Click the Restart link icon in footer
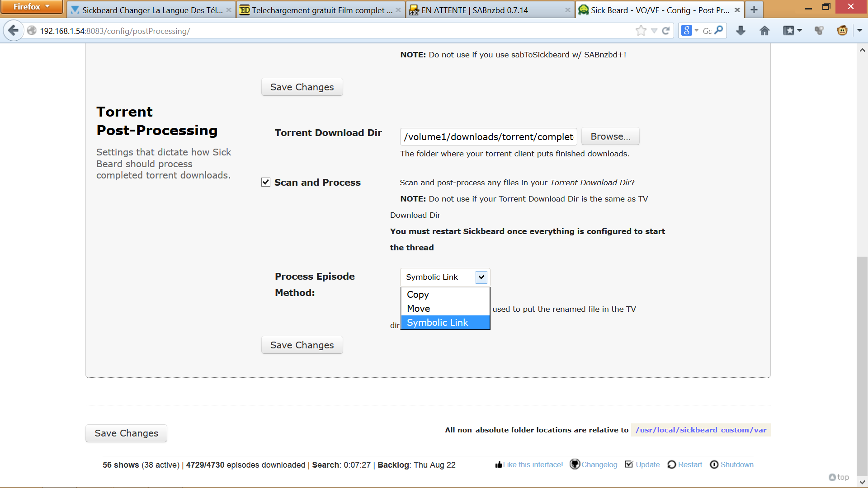This screenshot has width=868, height=488. 672,465
